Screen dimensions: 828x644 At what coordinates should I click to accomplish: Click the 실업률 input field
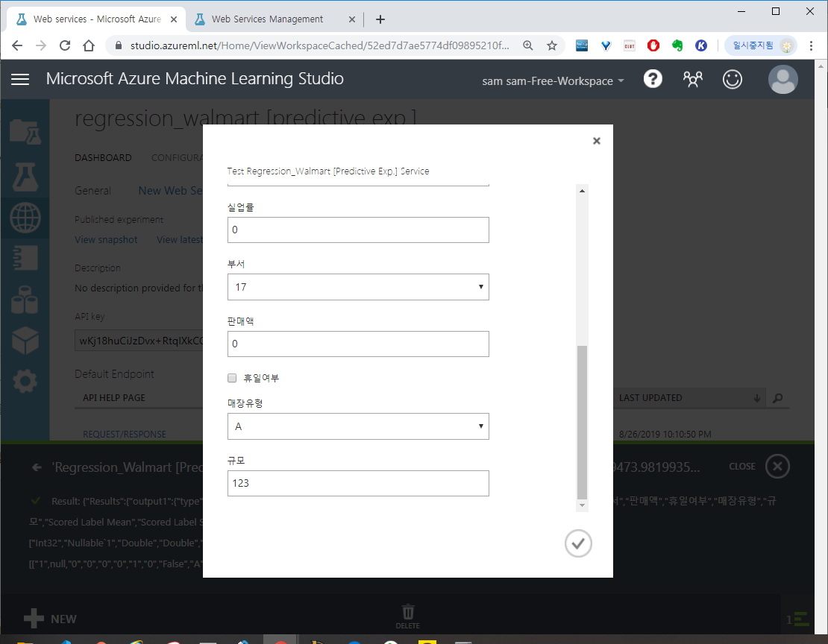358,230
